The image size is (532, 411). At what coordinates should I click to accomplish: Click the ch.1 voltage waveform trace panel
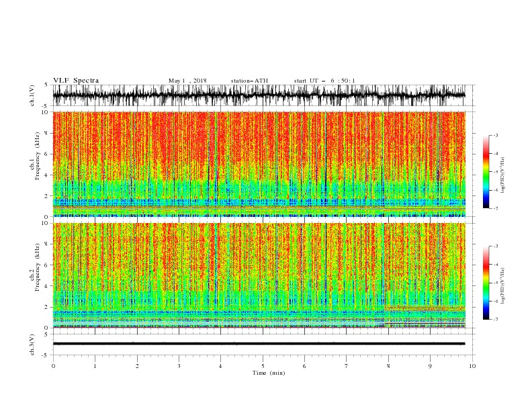[259, 95]
